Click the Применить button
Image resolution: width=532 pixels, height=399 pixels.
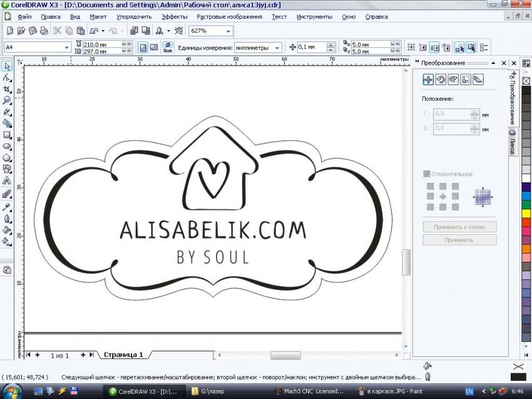click(459, 240)
